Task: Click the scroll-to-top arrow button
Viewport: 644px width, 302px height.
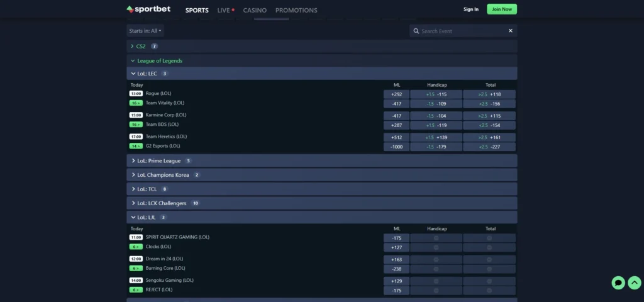Action: (634, 282)
